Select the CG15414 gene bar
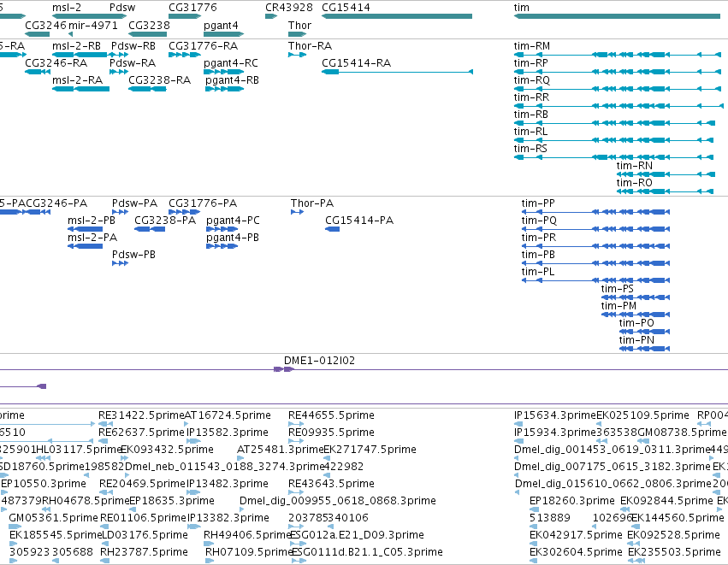The height and width of the screenshot is (565, 728). 397,16
